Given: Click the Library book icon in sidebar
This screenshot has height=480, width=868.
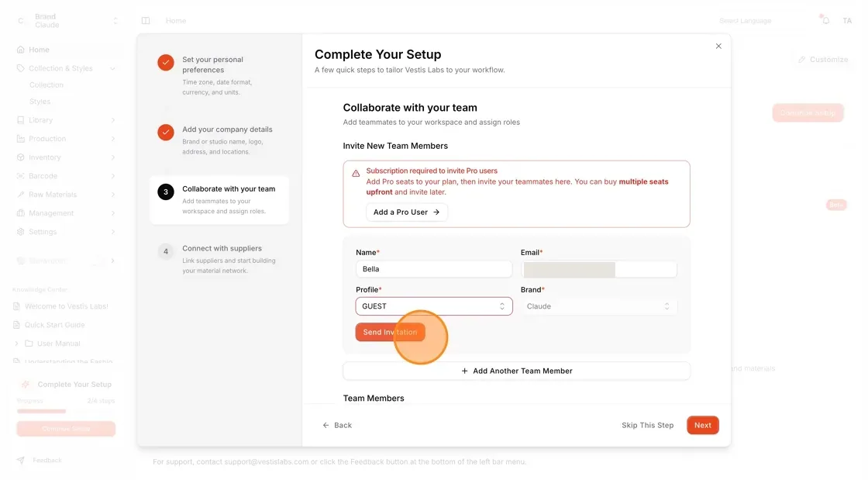Looking at the screenshot, I should [x=20, y=120].
